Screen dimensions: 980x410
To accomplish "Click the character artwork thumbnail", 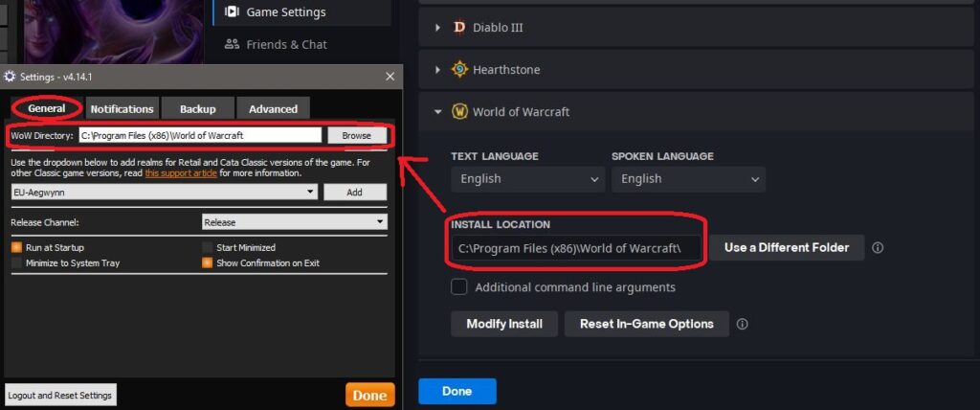I will (113, 32).
